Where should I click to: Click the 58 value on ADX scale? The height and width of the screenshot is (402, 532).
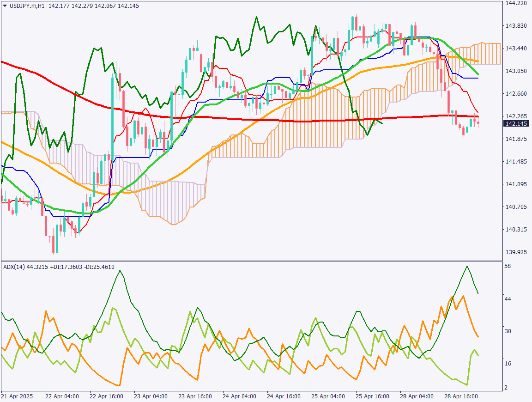click(x=508, y=267)
